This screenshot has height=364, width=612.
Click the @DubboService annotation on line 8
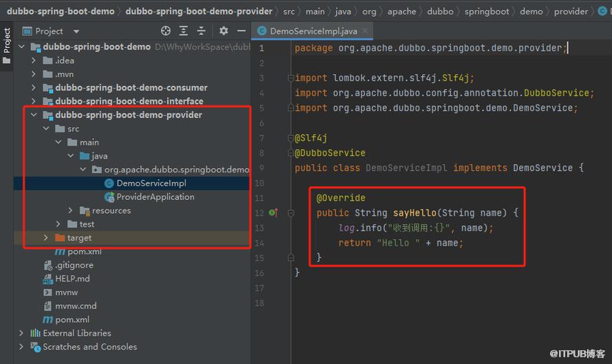pos(330,152)
